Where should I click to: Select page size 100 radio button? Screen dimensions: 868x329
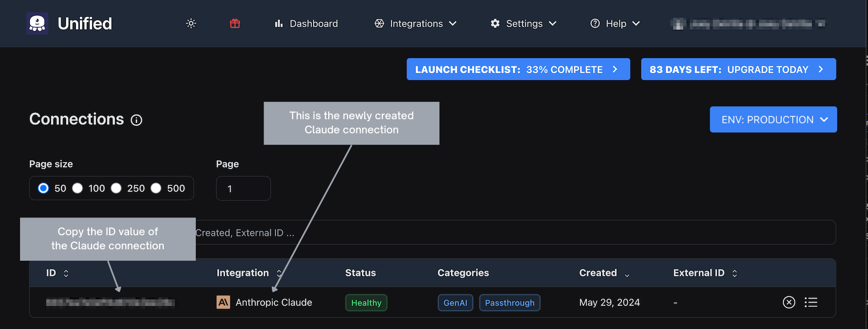[x=78, y=188]
